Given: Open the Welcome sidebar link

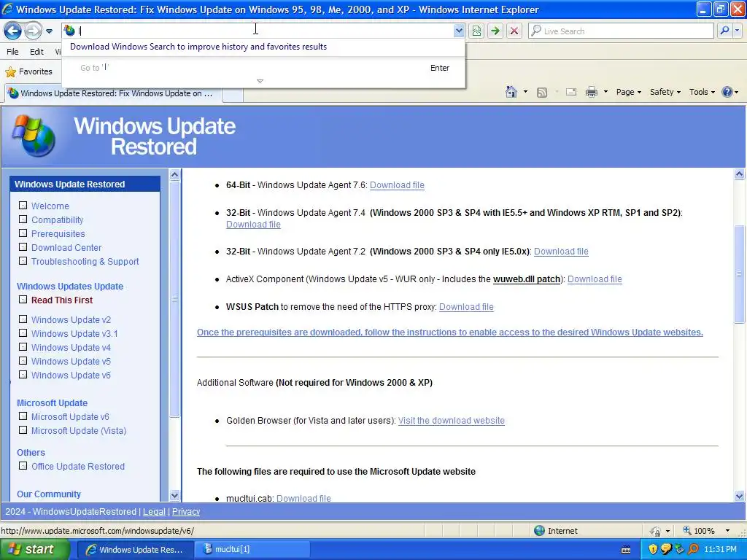Looking at the screenshot, I should 50,206.
